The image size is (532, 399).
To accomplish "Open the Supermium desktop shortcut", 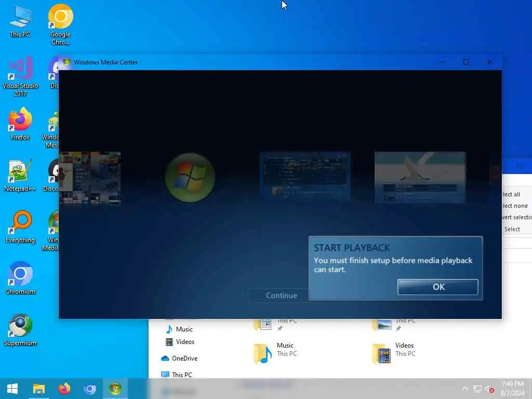I will (20, 330).
